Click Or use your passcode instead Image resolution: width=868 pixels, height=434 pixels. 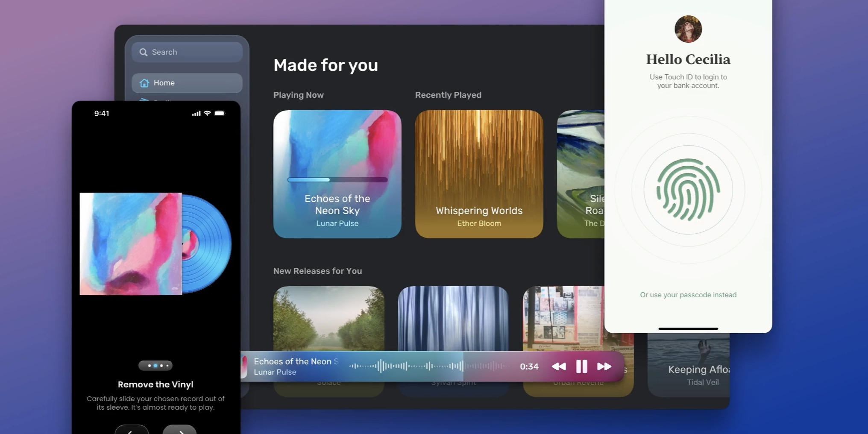(x=688, y=295)
